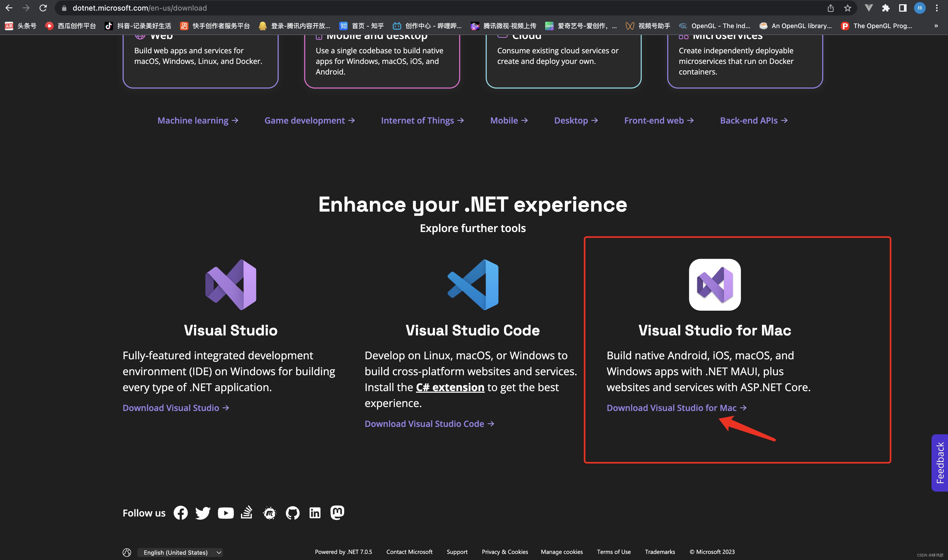
Task: Open the GitHub icon
Action: 292,513
